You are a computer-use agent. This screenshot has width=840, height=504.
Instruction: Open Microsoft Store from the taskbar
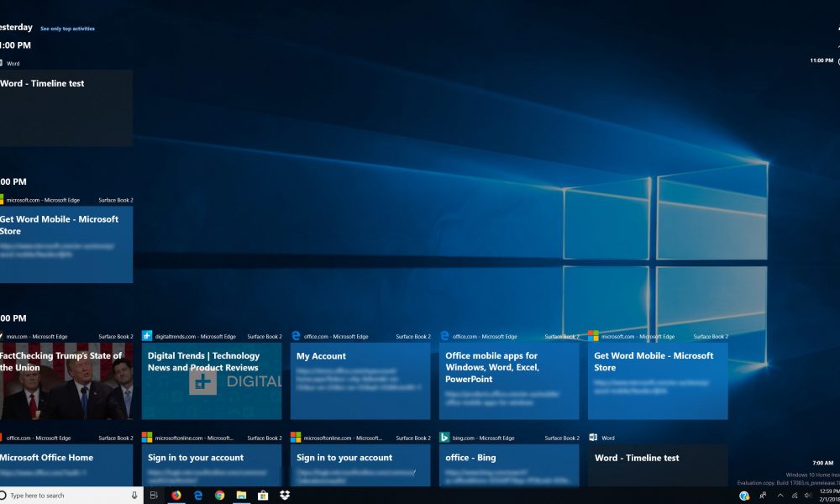263,496
